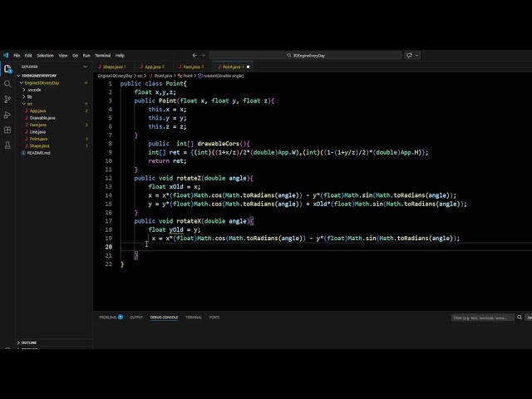Click 'return ret;' on line 10
Image resolution: width=532 pixels, height=399 pixels.
(x=167, y=160)
